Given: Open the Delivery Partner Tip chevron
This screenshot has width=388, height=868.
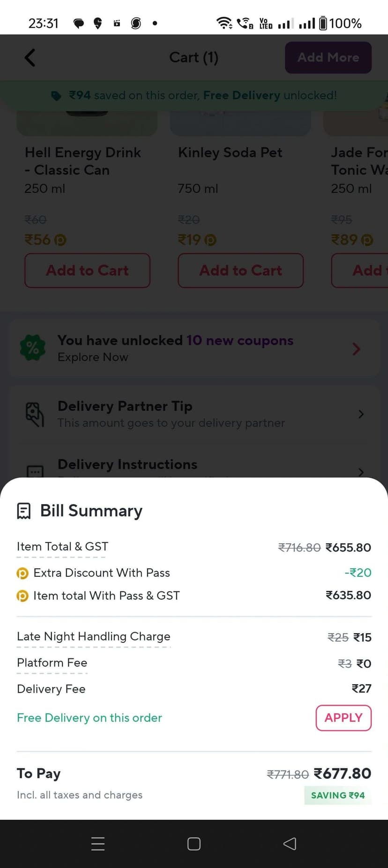Looking at the screenshot, I should pyautogui.click(x=361, y=414).
